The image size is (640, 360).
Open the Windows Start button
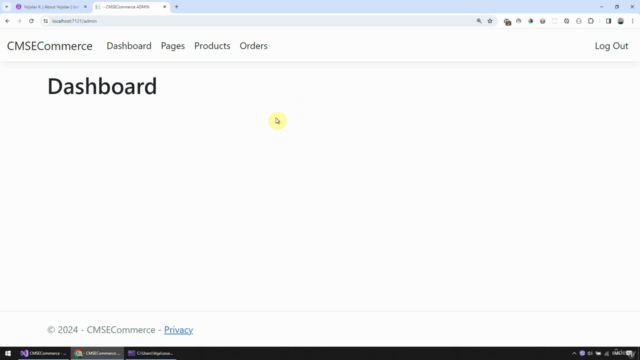point(8,353)
